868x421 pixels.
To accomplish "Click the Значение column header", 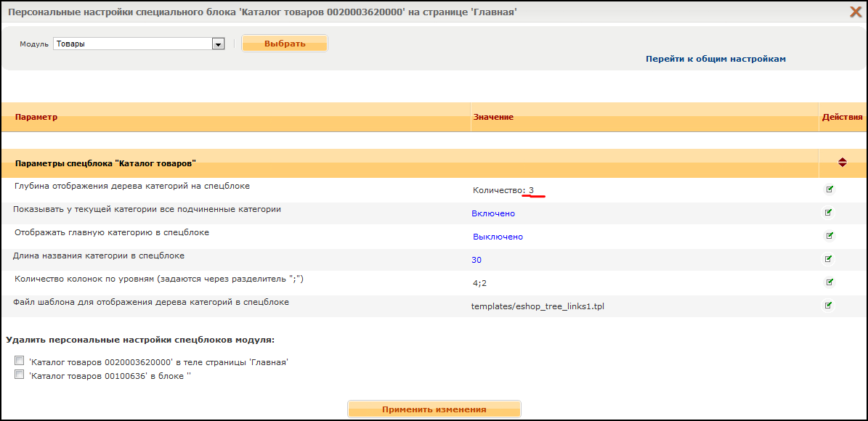I will pos(493,118).
